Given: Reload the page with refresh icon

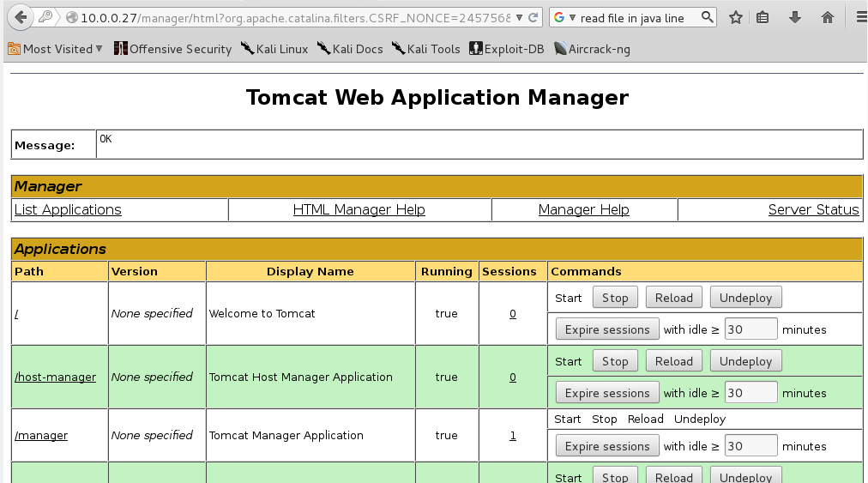Looking at the screenshot, I should coord(533,18).
